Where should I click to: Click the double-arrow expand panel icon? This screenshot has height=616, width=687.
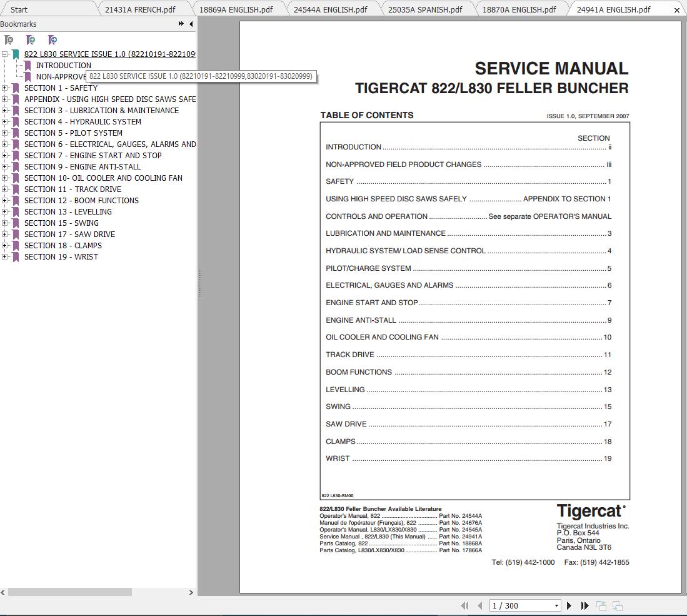tap(181, 24)
